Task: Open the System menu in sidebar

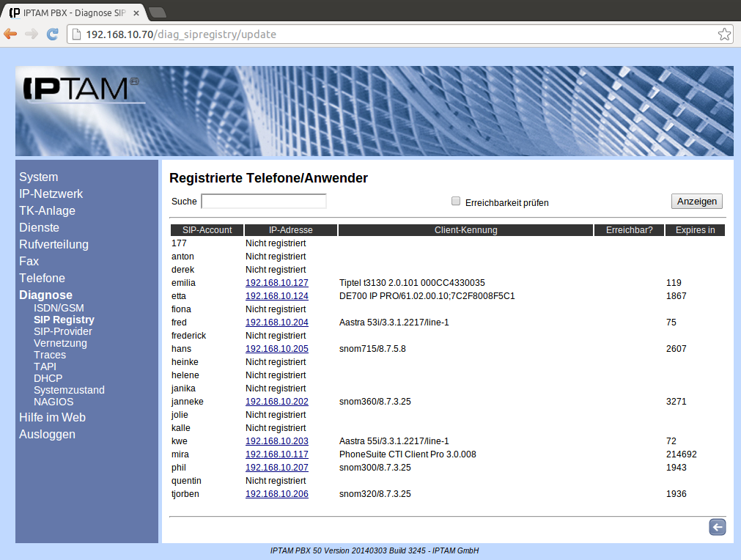Action: [x=39, y=177]
